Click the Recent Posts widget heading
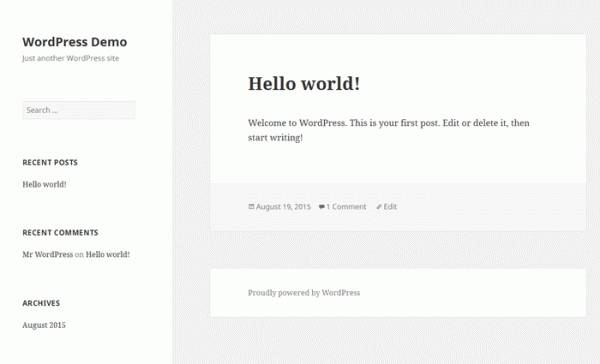Screen dimensions: 600x364 pyautogui.click(x=50, y=163)
